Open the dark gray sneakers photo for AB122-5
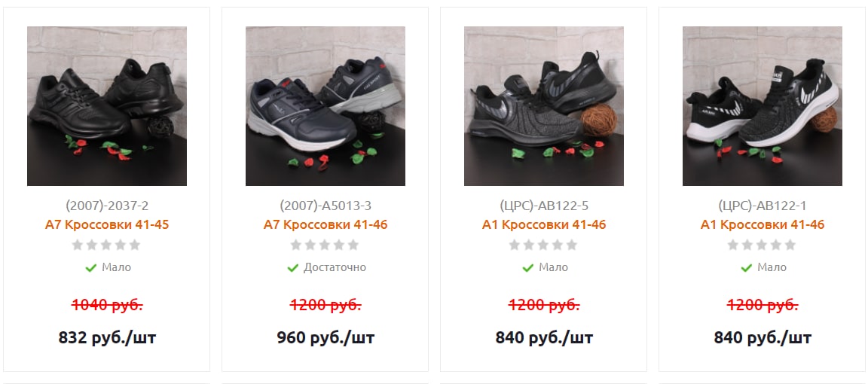 coord(543,105)
